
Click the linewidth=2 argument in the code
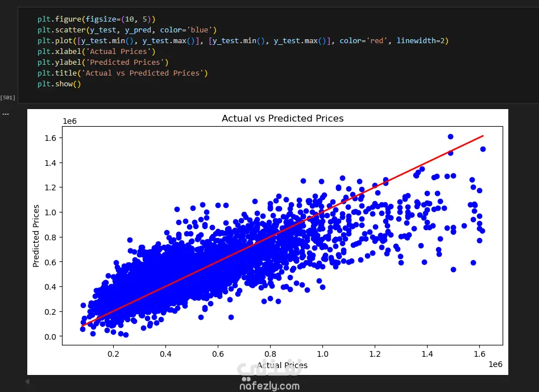[420, 40]
